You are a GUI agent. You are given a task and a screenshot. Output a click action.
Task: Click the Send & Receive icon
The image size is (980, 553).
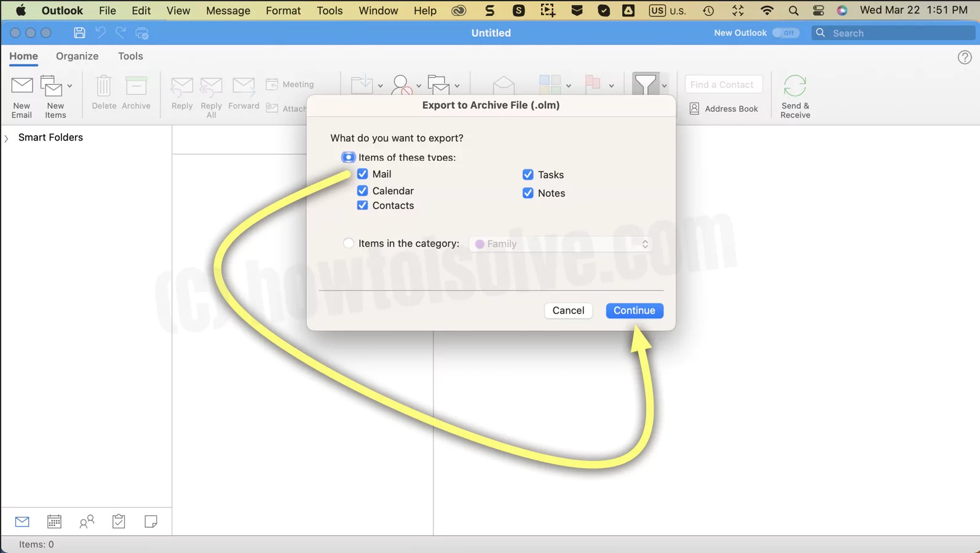tap(795, 85)
